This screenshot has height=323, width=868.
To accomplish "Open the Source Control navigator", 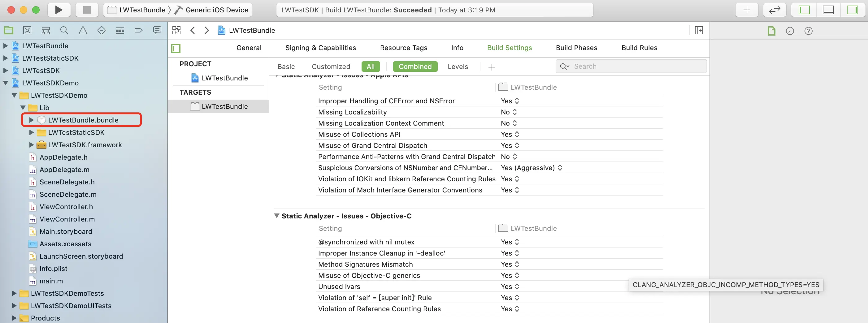I will point(27,31).
